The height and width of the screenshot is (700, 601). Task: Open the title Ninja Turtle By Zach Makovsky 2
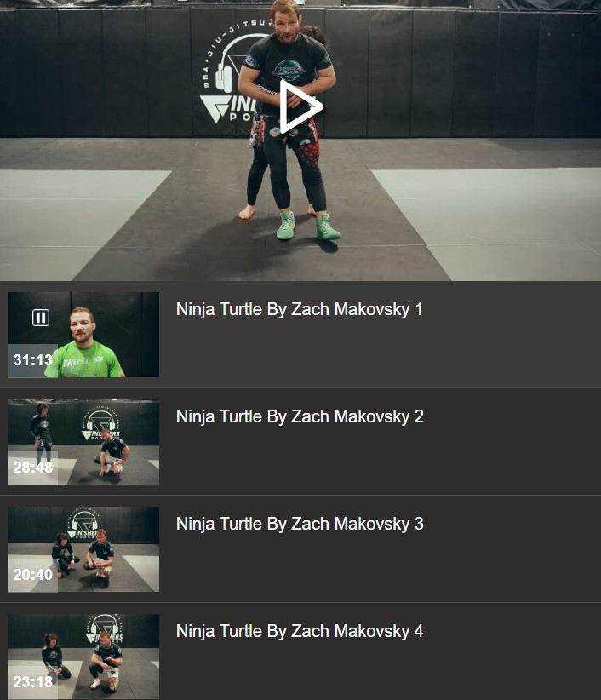tap(300, 416)
